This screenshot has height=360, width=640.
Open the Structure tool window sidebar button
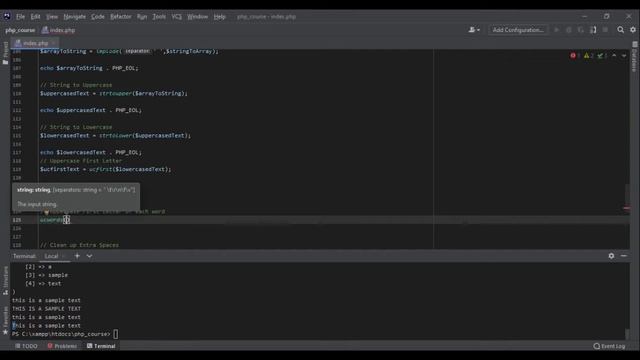[5, 280]
